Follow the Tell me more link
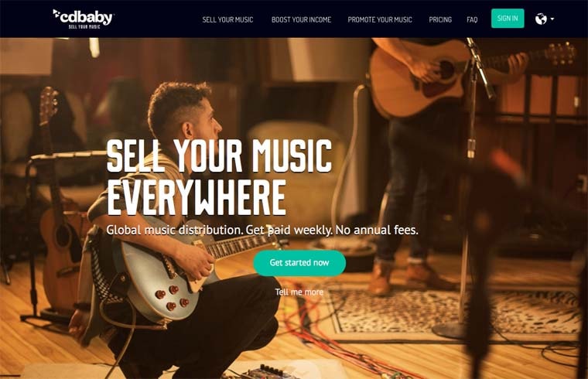This screenshot has height=379, width=588. click(x=299, y=292)
